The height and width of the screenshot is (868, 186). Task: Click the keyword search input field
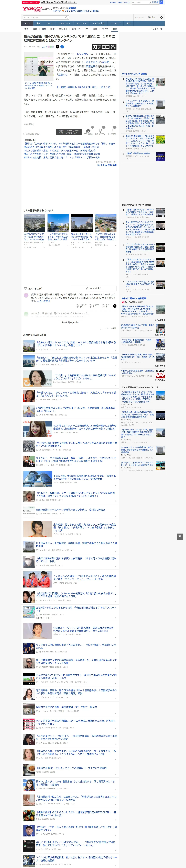coord(44,17)
